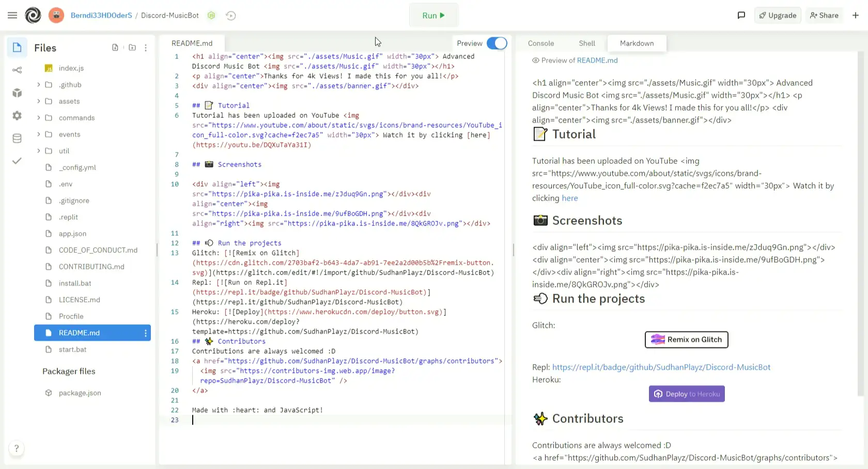The width and height of the screenshot is (868, 469).
Task: Open the repl.it badge link in preview
Action: pyautogui.click(x=661, y=367)
